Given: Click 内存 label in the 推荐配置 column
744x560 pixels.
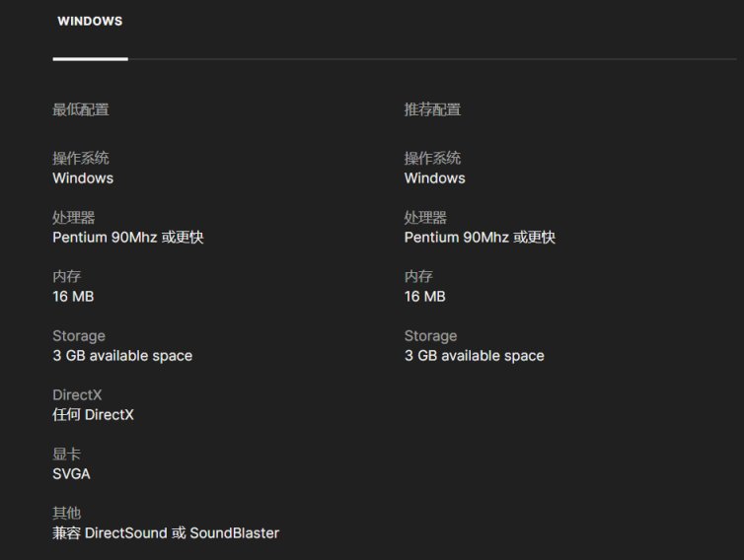Looking at the screenshot, I should point(418,276).
